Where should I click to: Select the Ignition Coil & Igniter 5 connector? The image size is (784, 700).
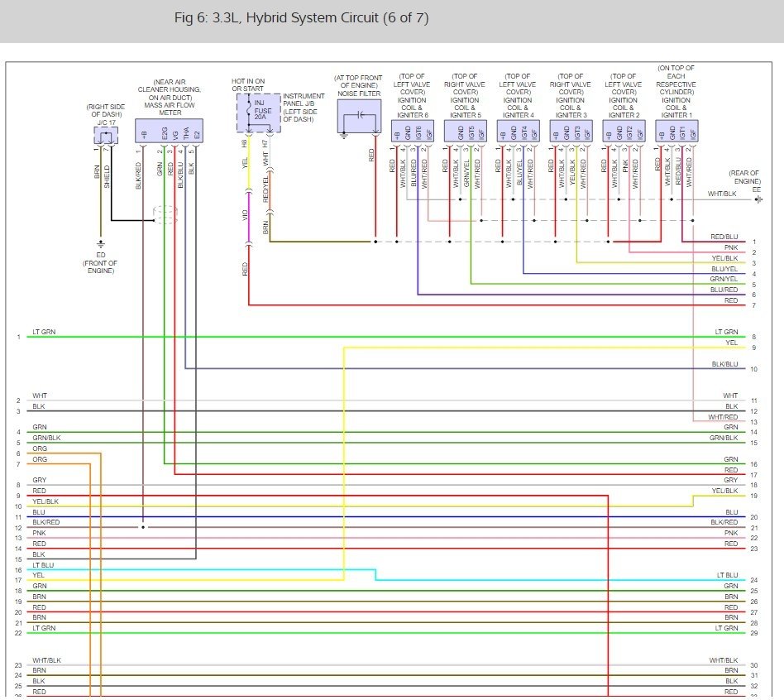[x=465, y=131]
